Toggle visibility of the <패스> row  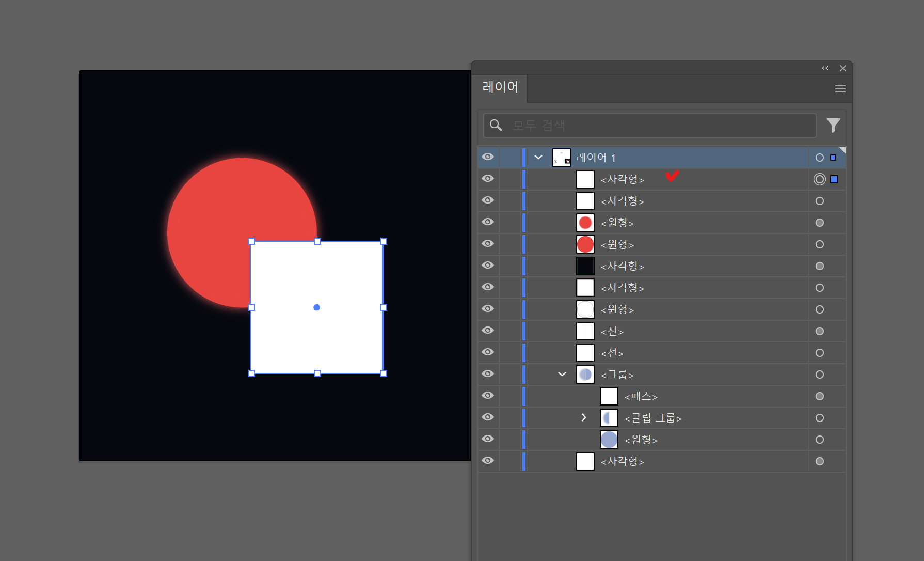[x=488, y=396]
